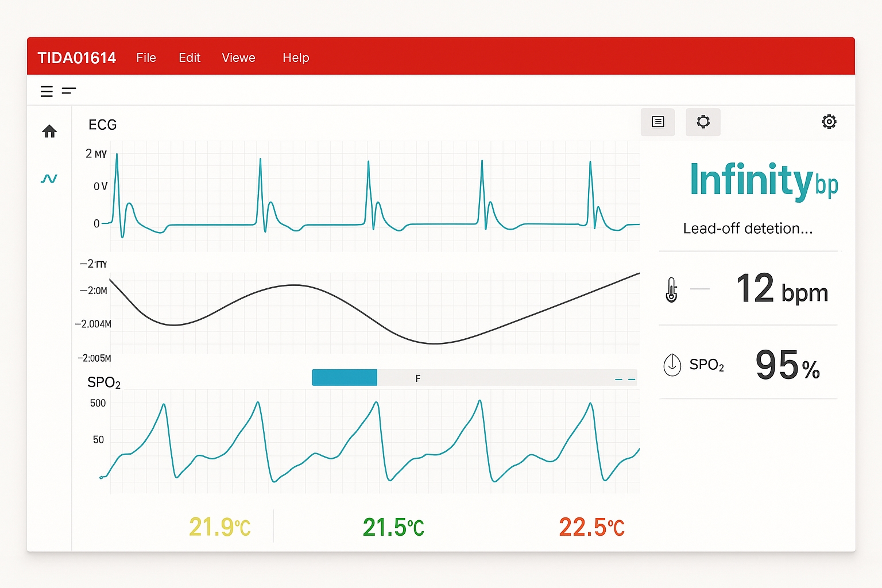Viewport: 882px width, 588px height.
Task: Select the SPO2 circle arrow icon
Action: [x=672, y=365]
